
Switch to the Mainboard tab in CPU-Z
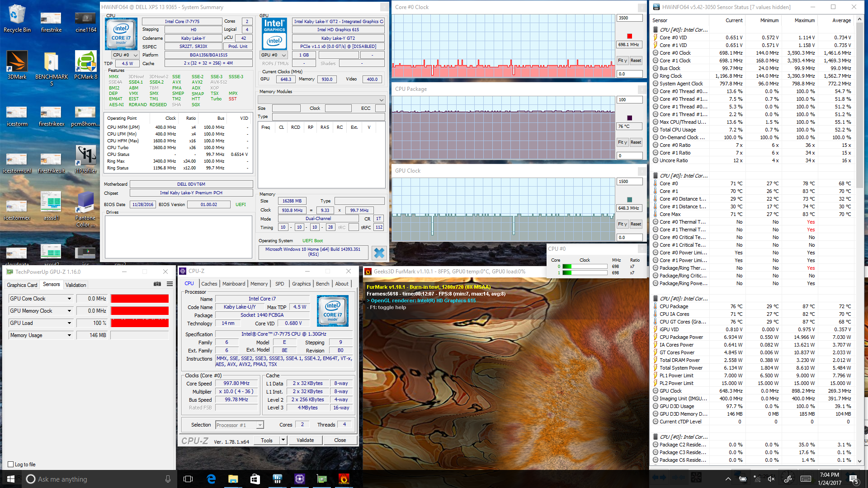[234, 284]
